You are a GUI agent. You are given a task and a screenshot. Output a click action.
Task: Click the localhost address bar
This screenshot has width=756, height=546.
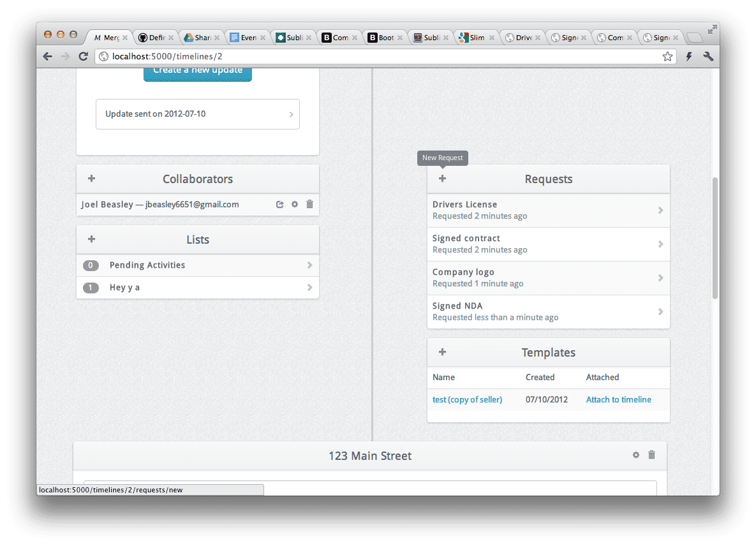383,56
